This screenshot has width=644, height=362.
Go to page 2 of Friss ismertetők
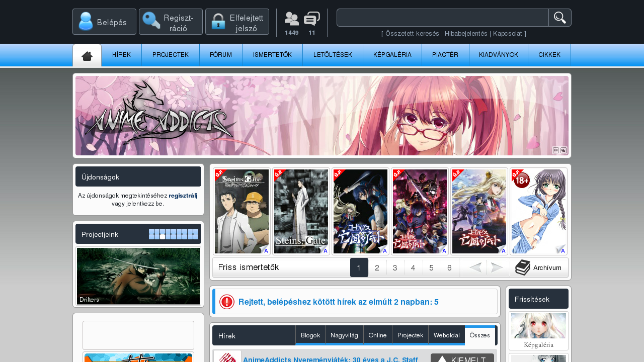[377, 267]
